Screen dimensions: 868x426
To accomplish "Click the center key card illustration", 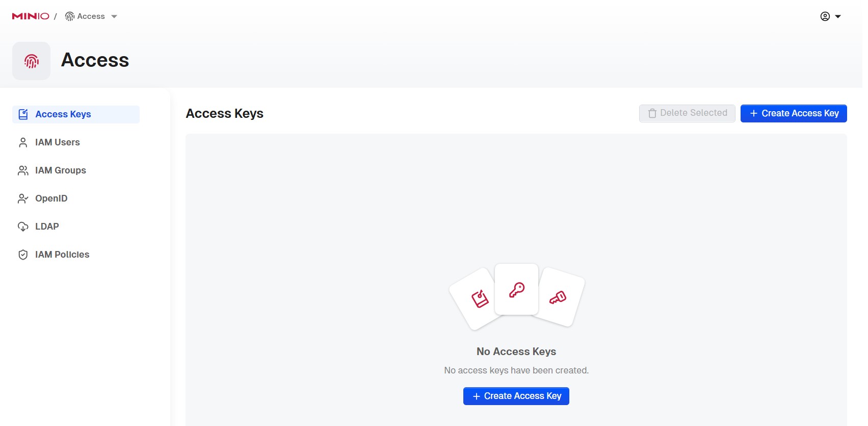I will click(x=516, y=289).
